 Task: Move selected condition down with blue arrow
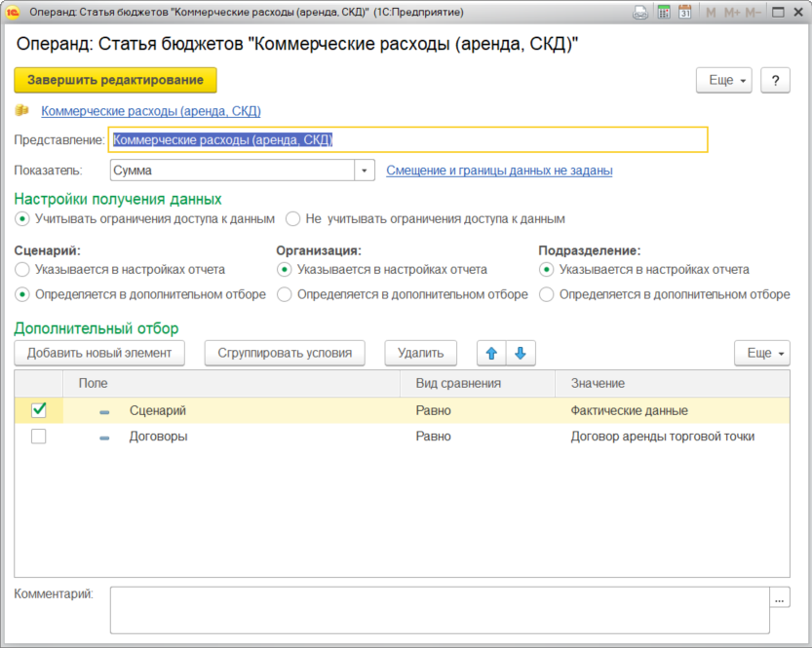click(x=521, y=353)
